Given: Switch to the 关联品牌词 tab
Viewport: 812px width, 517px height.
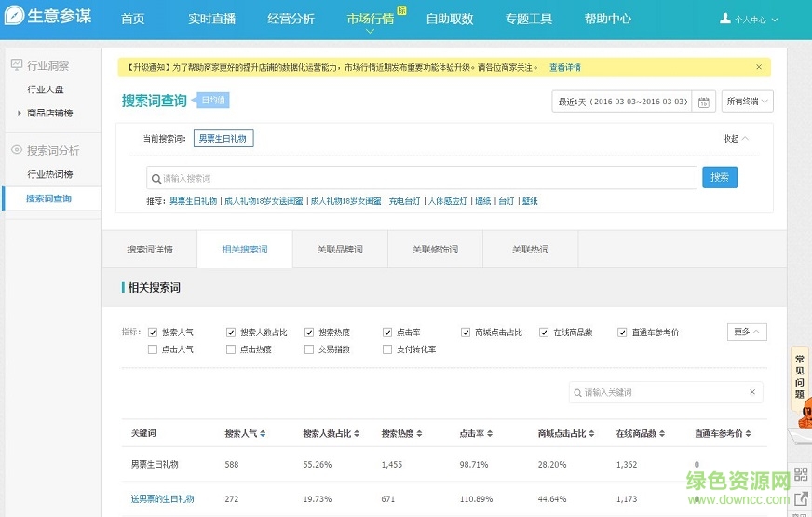Looking at the screenshot, I should click(339, 250).
